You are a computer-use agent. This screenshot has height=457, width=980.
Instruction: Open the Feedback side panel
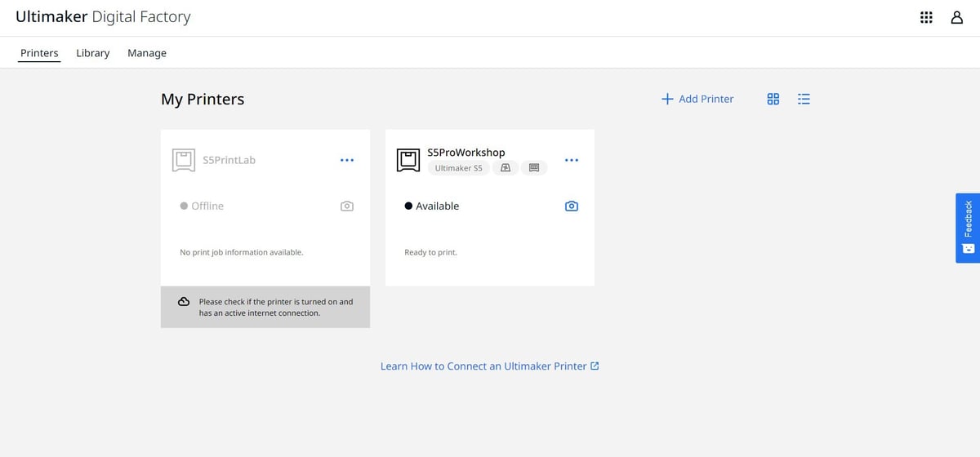(968, 228)
